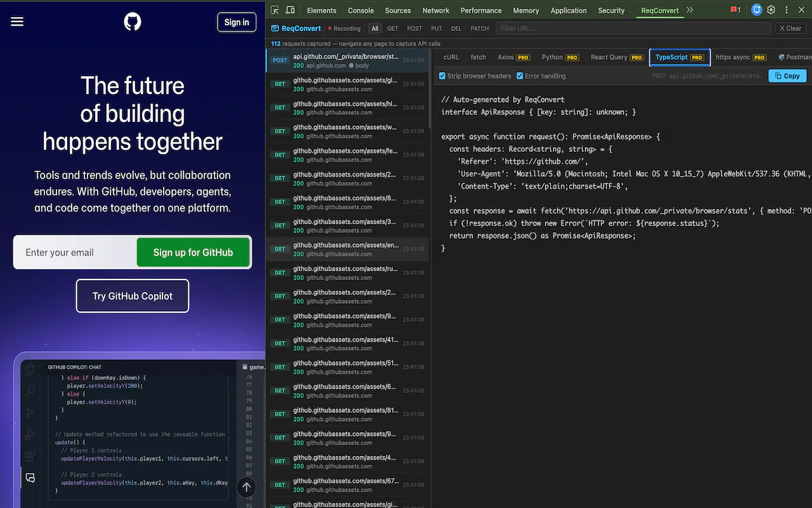Viewport: 812px width, 508px height.
Task: Open the GitHub hamburger menu
Action: (x=17, y=22)
